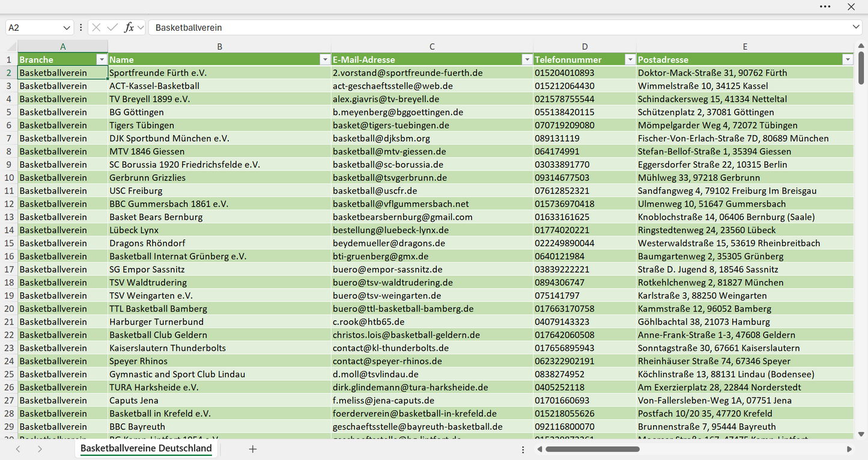Click the confirm entry checkmark icon
868x460 pixels.
point(112,28)
